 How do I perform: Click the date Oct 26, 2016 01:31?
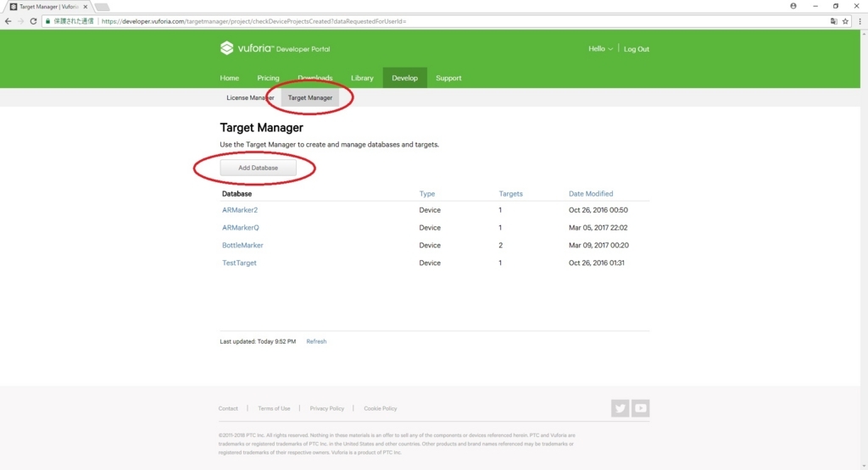(596, 263)
